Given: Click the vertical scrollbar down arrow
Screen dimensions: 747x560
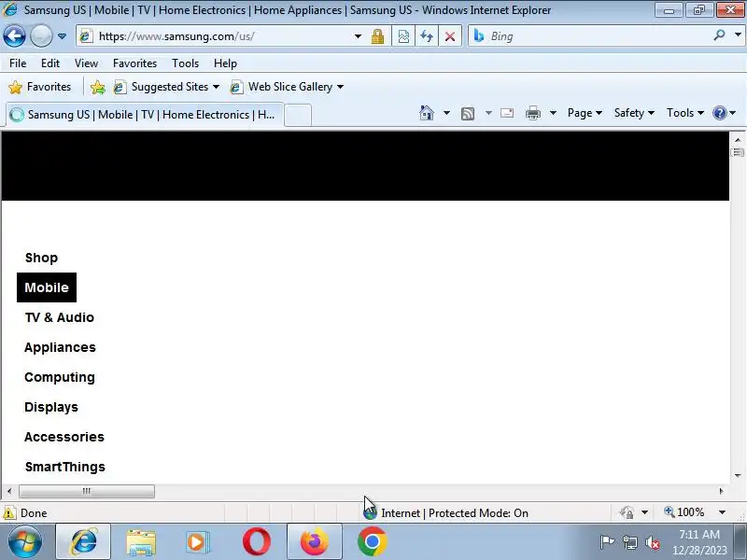Looking at the screenshot, I should pos(738,476).
